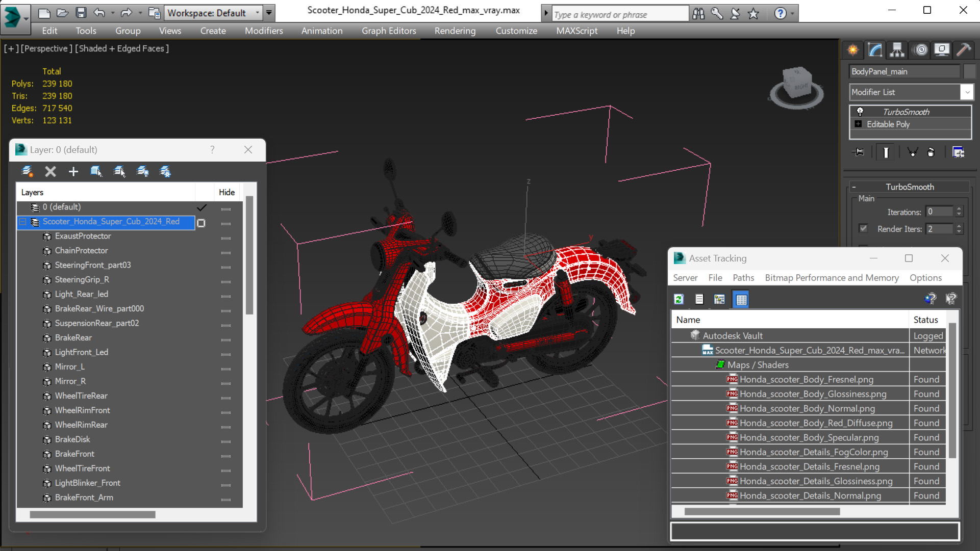Open quick access toolbar customize arrow
The height and width of the screenshot is (551, 980).
coord(269,13)
